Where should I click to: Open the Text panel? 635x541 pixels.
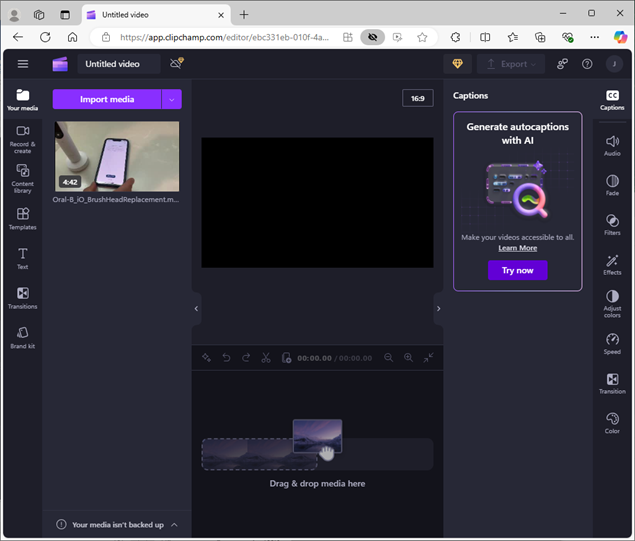(23, 258)
